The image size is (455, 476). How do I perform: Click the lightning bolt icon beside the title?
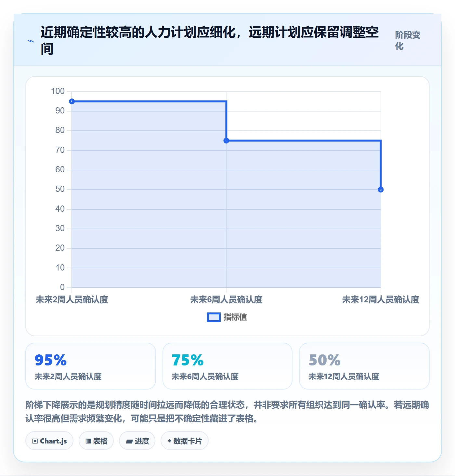click(x=31, y=41)
